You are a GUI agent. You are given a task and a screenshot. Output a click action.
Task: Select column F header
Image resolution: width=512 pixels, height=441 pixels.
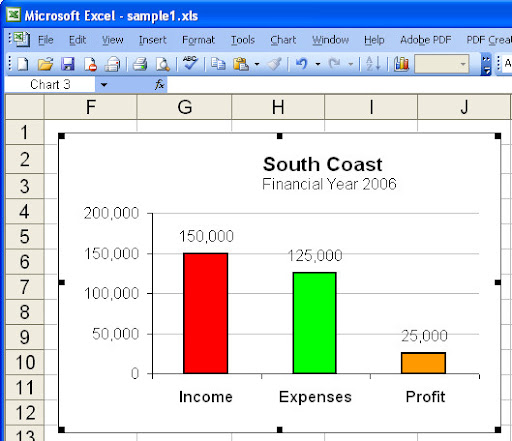[90, 107]
